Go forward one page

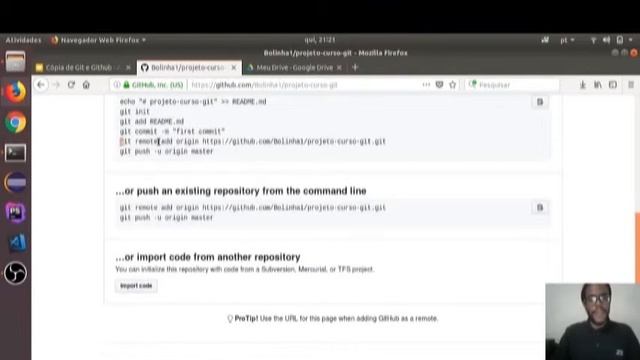click(x=56, y=84)
